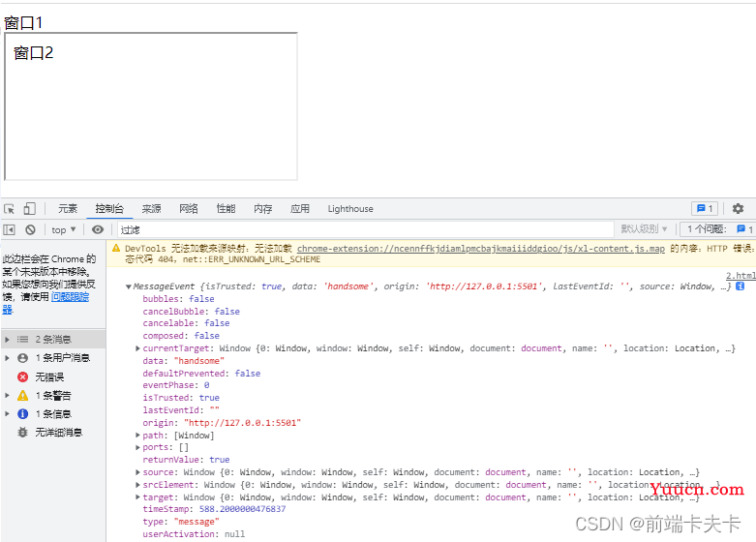This screenshot has height=542, width=756.
Task: Click the eventPhase: 0 property
Action: 176,385
